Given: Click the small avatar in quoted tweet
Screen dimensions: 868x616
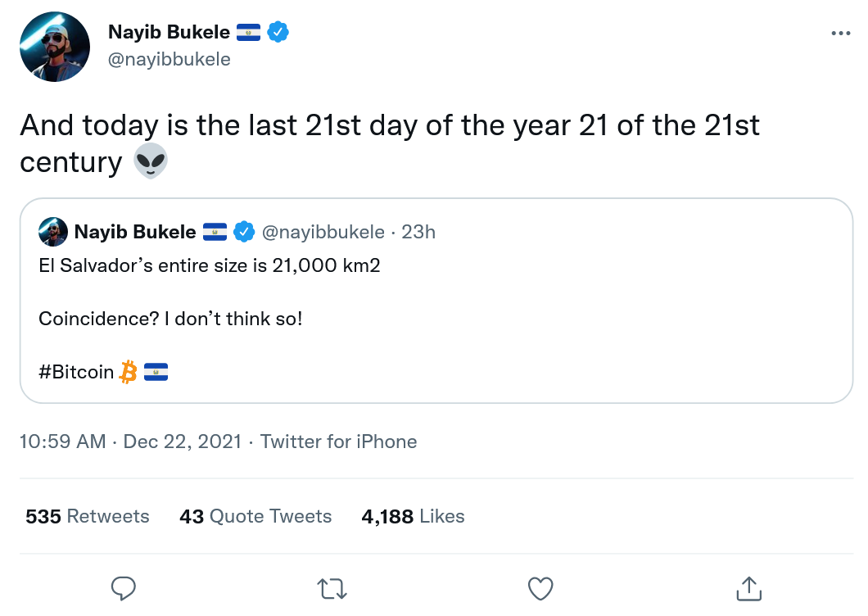Looking at the screenshot, I should tap(53, 232).
